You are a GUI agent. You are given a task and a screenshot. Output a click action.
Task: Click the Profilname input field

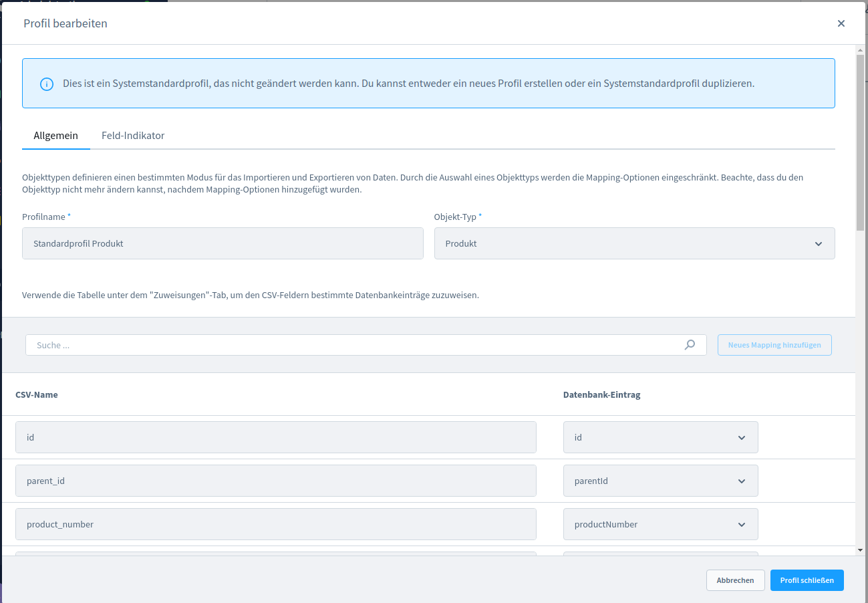pyautogui.click(x=223, y=243)
